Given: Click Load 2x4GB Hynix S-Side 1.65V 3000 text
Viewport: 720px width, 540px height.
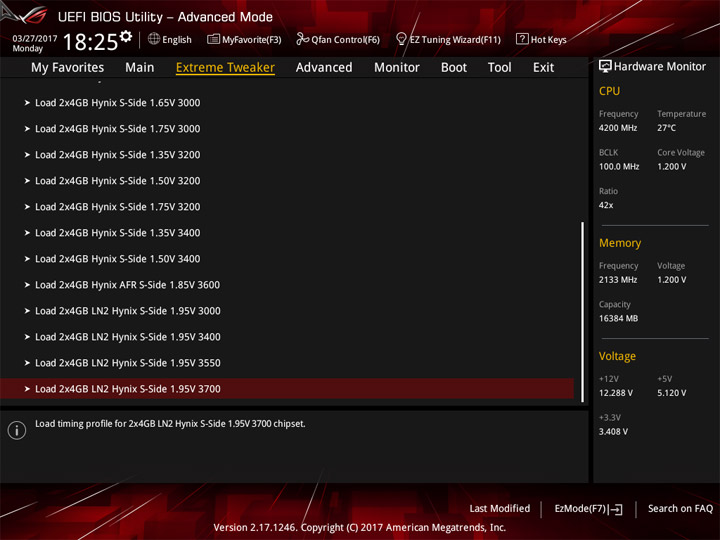Looking at the screenshot, I should coord(118,103).
